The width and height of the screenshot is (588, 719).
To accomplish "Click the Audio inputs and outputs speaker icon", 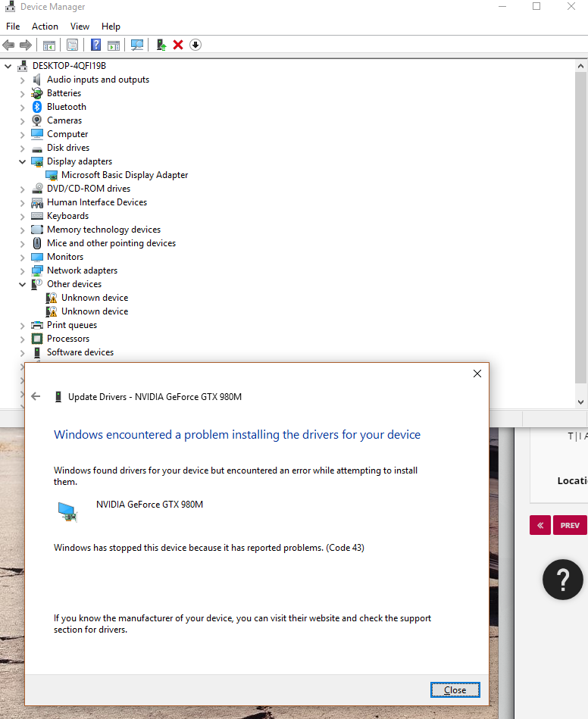I will point(36,80).
